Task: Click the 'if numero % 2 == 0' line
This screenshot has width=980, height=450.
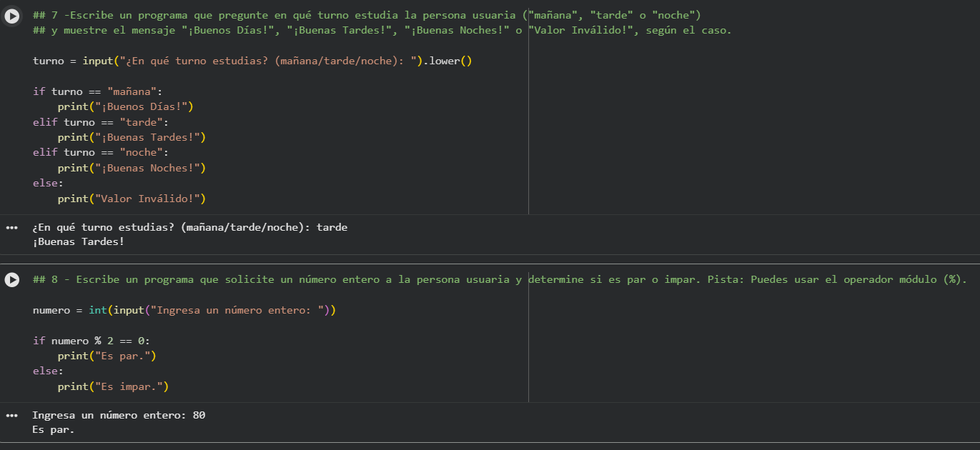Action: click(x=91, y=341)
